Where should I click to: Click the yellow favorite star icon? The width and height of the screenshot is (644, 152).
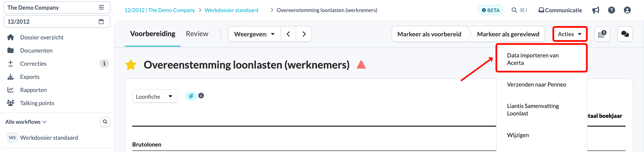tap(131, 65)
